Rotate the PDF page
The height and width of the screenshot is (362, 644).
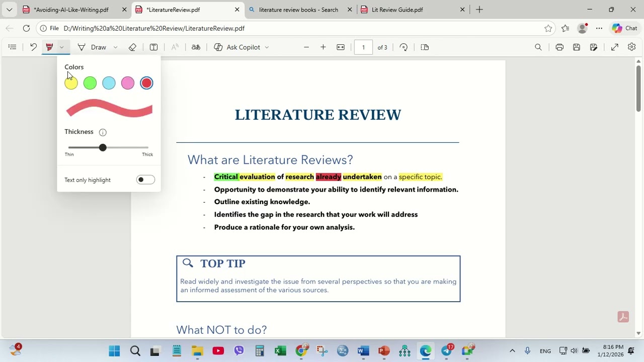[404, 47]
